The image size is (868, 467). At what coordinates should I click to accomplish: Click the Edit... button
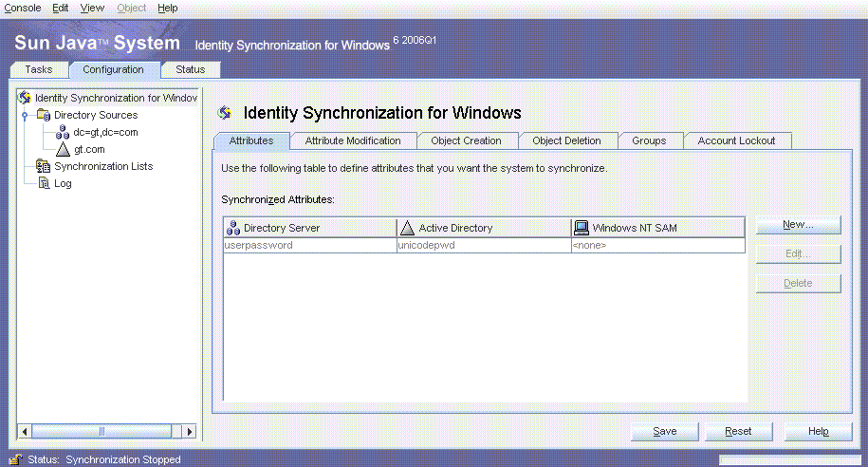(798, 253)
